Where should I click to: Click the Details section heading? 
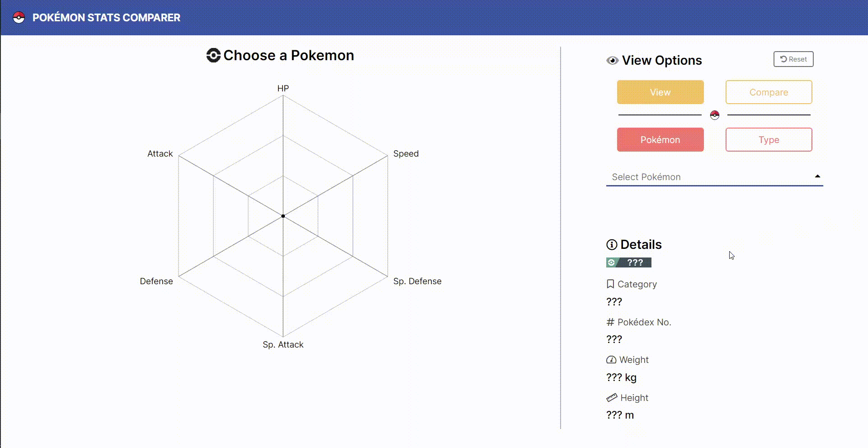click(641, 244)
